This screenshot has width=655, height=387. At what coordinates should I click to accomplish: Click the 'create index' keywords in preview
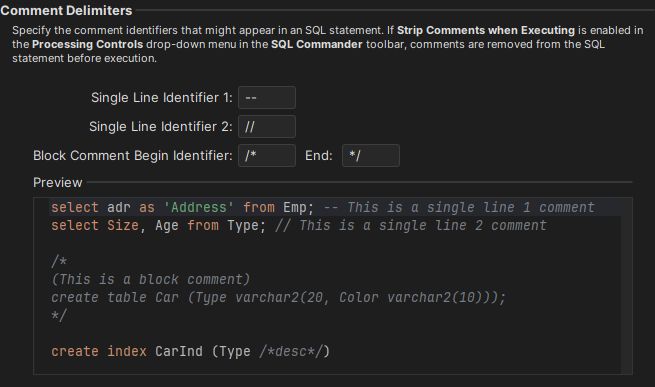(99, 351)
